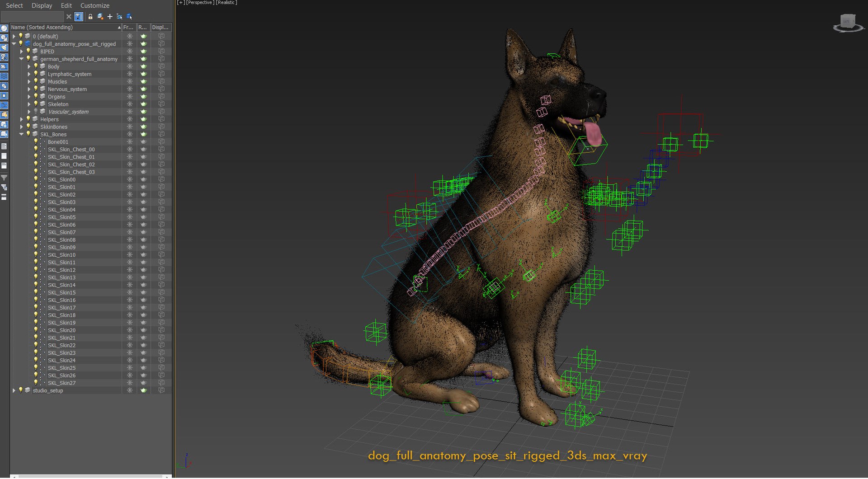The width and height of the screenshot is (868, 479).
Task: Expand the BIPED layer
Action: (x=21, y=52)
